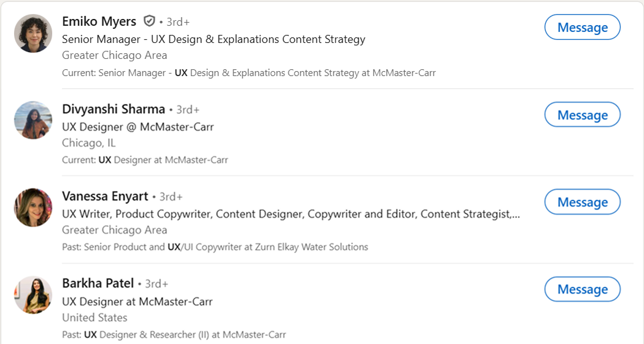Select Barkha Patel's profile picture

(33, 295)
